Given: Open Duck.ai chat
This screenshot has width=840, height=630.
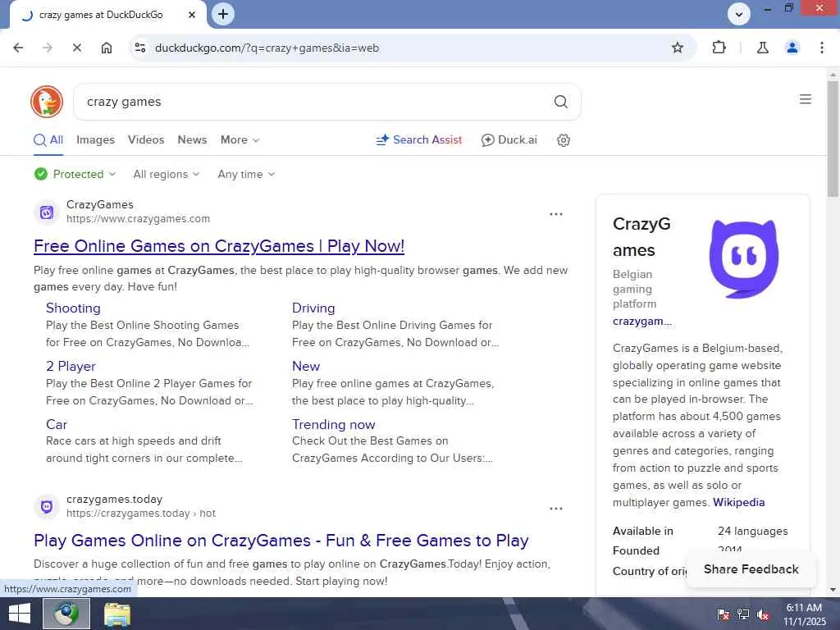Looking at the screenshot, I should coord(509,139).
